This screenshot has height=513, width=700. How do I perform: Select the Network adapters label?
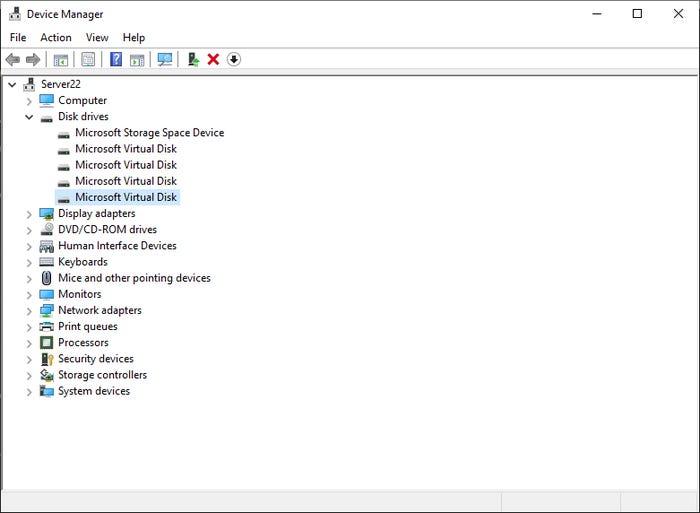click(100, 310)
